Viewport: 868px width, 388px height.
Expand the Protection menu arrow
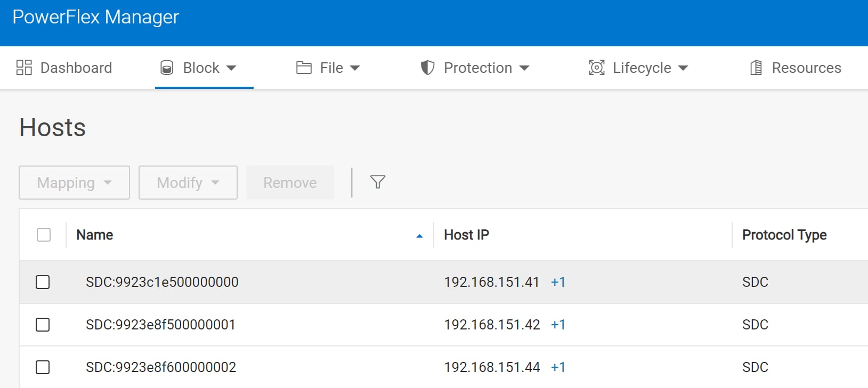click(x=524, y=68)
